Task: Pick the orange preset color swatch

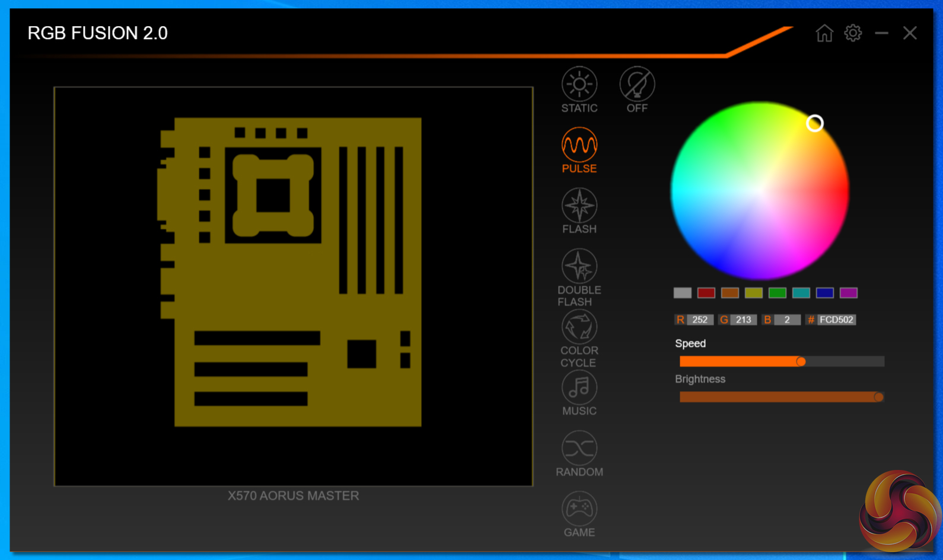Action: point(729,293)
